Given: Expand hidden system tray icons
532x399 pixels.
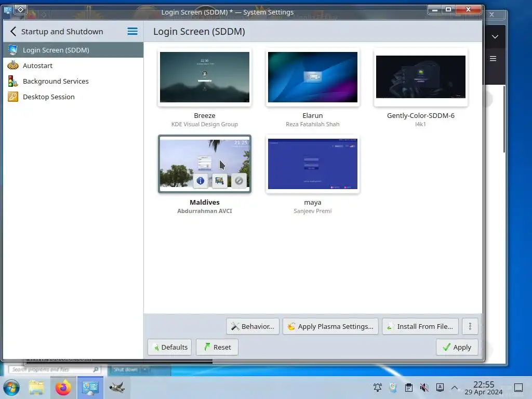Looking at the screenshot, I should [x=455, y=388].
